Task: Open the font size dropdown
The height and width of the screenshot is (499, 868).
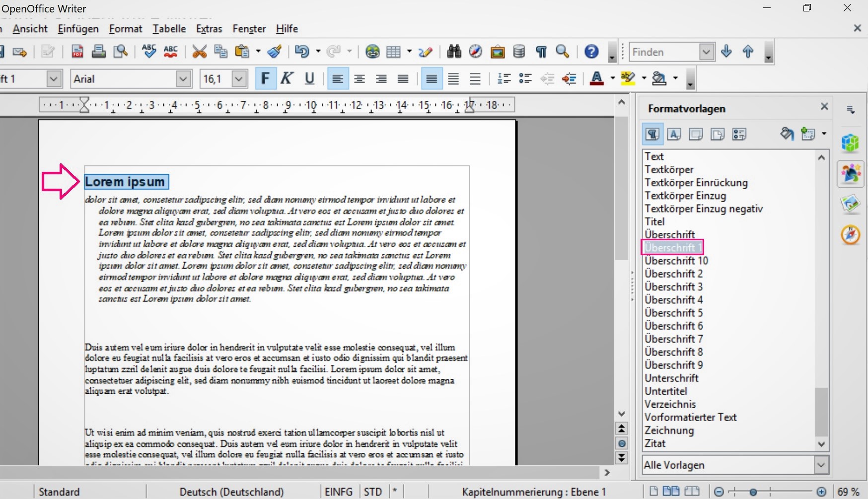Action: pyautogui.click(x=239, y=79)
